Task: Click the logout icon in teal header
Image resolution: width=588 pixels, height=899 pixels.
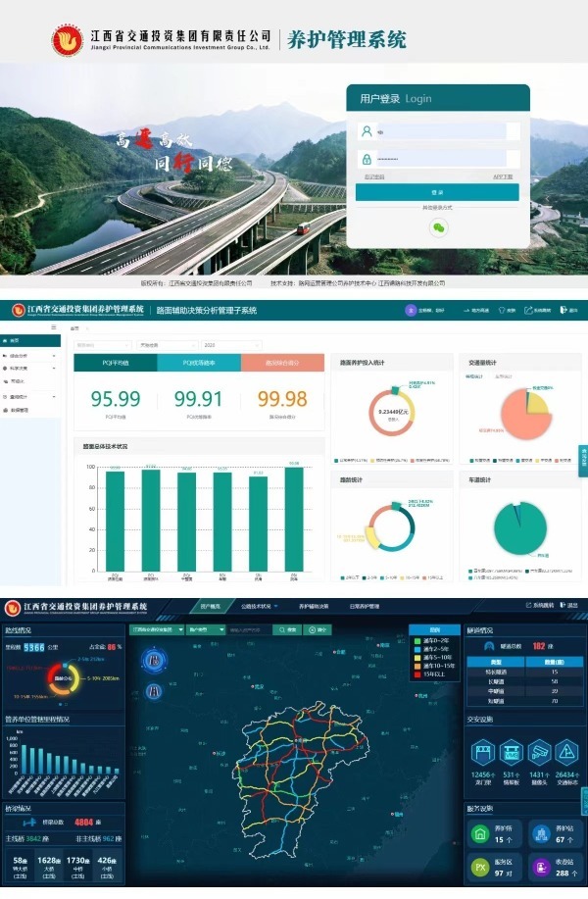Action: pos(563,310)
